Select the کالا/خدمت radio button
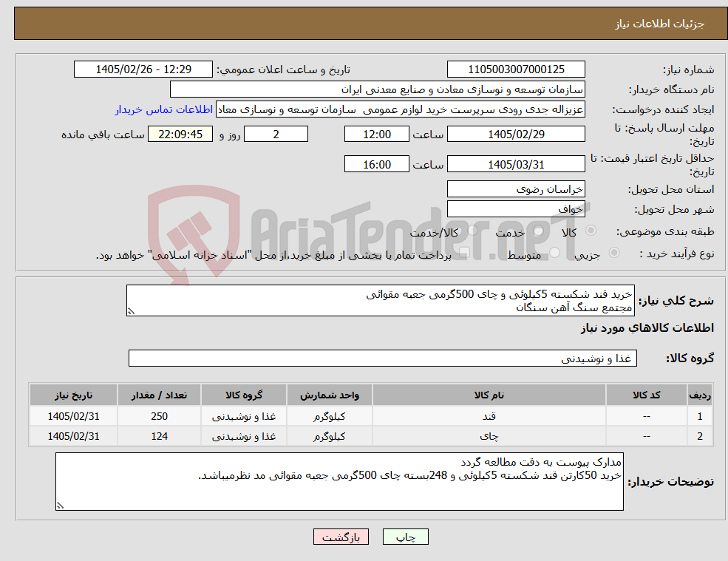This screenshot has height=561, width=728. (x=472, y=231)
